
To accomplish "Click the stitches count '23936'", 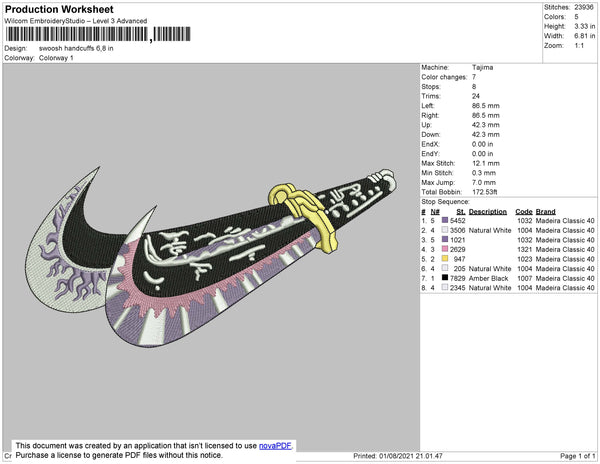I will [584, 7].
